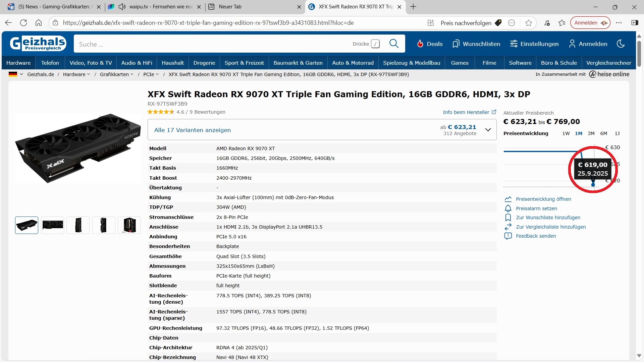Select the second product thumbnail image
Screen dimensions: 644x362
point(52,225)
